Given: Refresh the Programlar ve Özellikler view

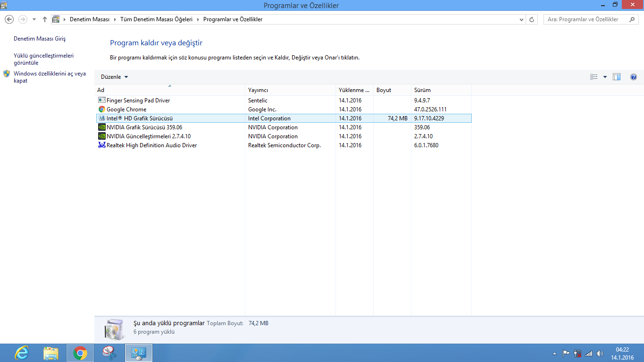Looking at the screenshot, I should pos(532,19).
